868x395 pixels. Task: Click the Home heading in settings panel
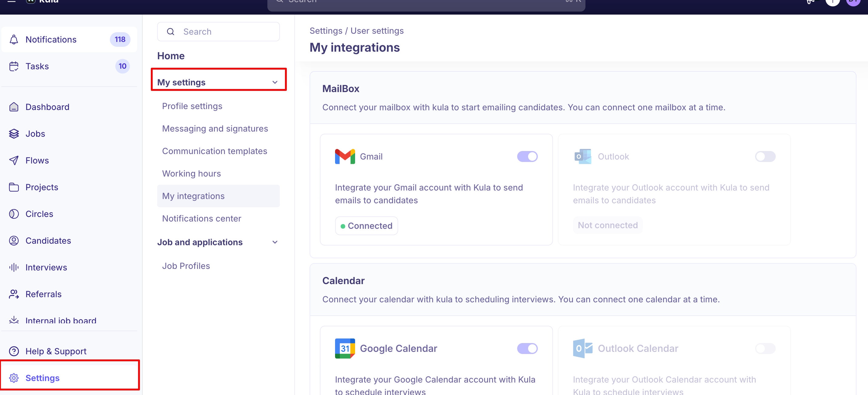coord(171,56)
